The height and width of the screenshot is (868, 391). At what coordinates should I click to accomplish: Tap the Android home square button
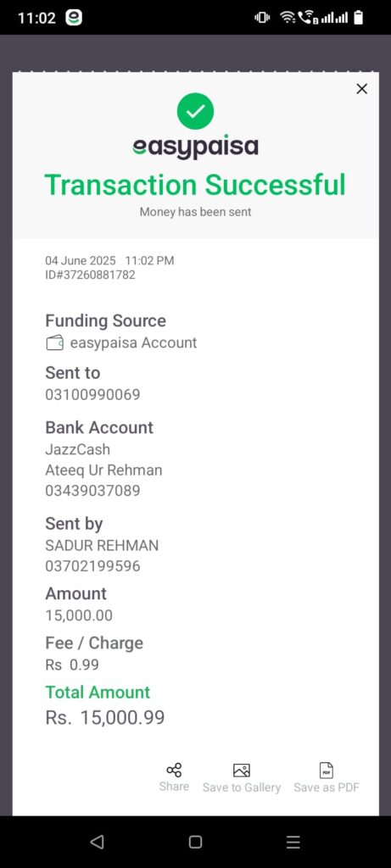[x=195, y=842]
